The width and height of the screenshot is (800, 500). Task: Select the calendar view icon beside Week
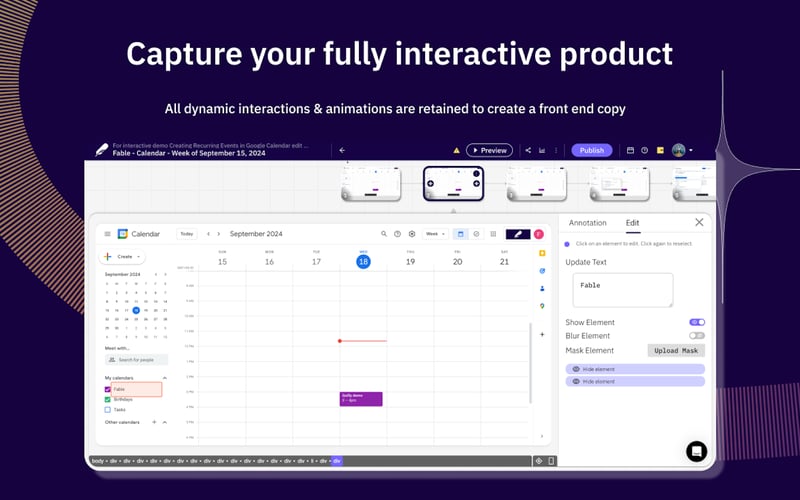(460, 234)
